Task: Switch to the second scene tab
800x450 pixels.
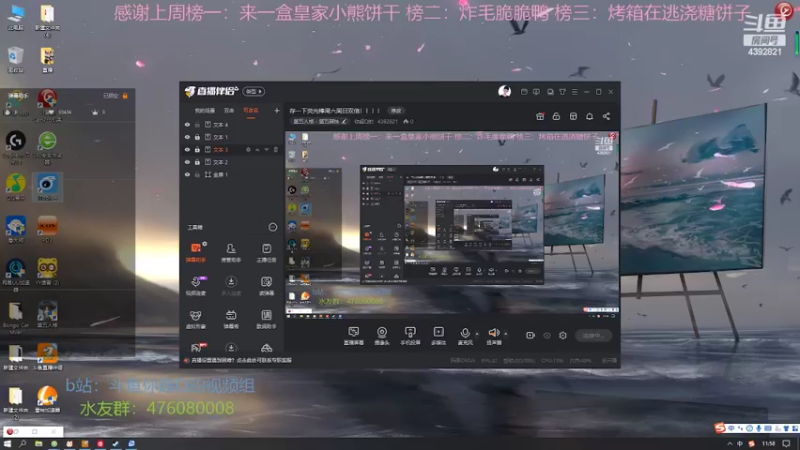Action: coord(229,111)
